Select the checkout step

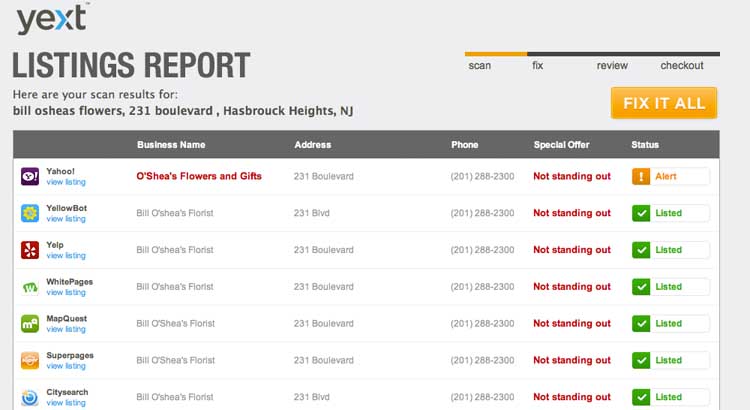click(682, 66)
